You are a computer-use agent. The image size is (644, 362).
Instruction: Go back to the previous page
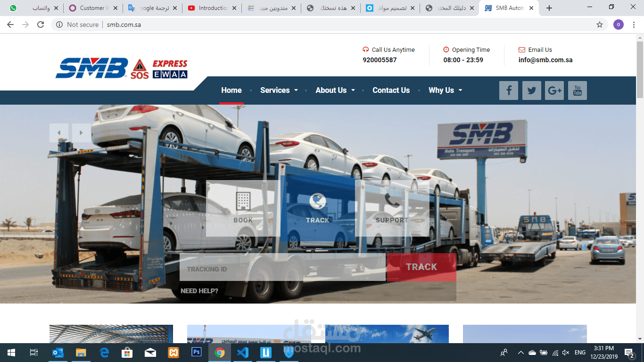[x=10, y=25]
